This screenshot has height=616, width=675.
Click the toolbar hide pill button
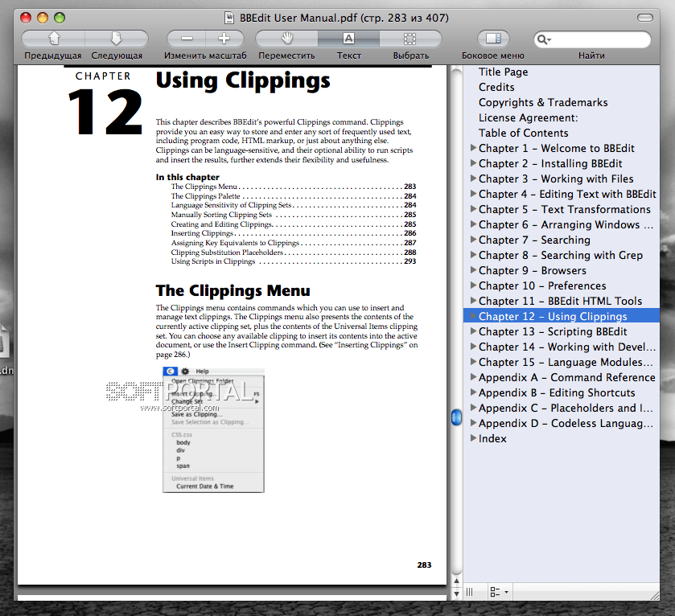point(645,18)
